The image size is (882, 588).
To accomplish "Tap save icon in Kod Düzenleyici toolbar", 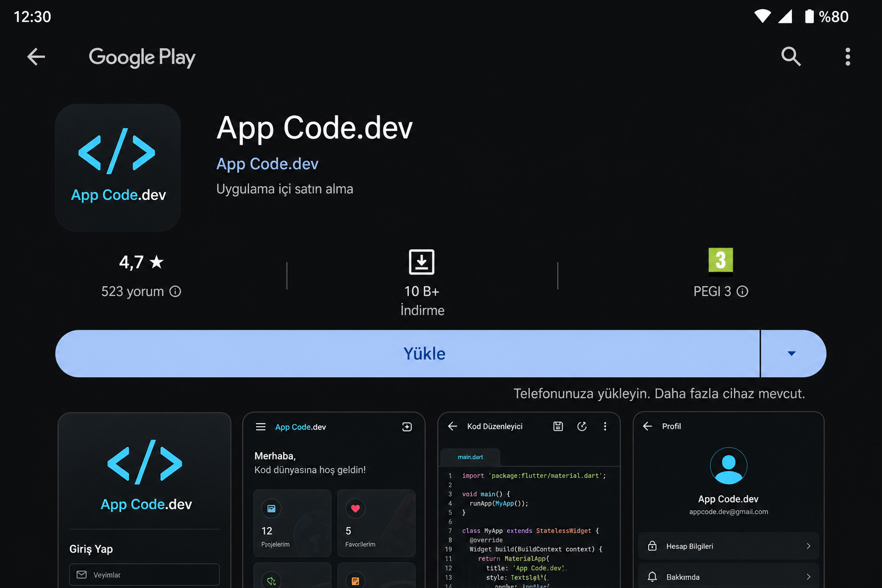I will (x=558, y=426).
